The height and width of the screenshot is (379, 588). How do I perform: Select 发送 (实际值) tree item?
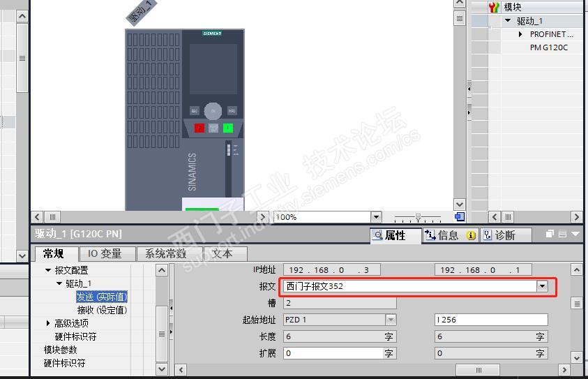(x=102, y=297)
